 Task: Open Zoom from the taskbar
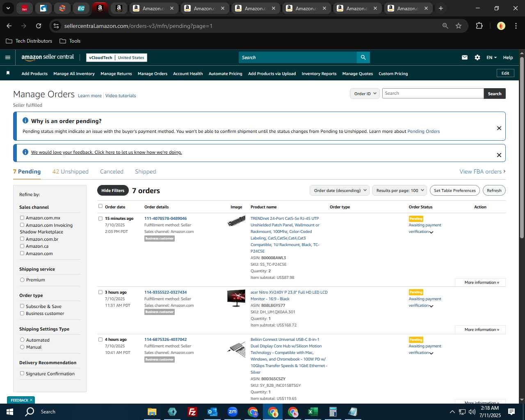click(233, 412)
